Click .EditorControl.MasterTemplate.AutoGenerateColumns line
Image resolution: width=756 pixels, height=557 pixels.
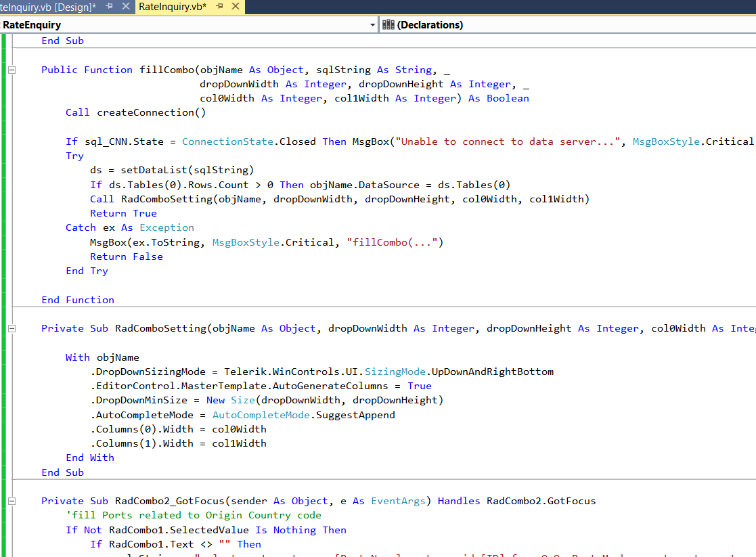point(261,386)
